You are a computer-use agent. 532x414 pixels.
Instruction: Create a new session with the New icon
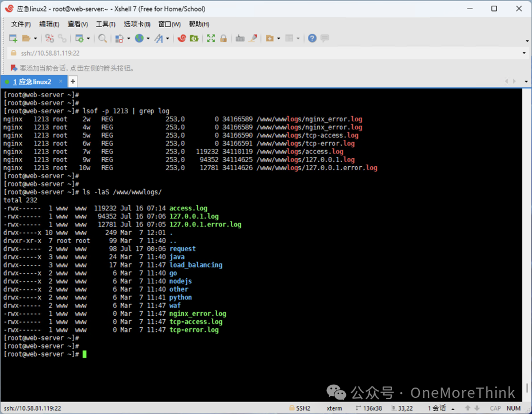(x=12, y=38)
